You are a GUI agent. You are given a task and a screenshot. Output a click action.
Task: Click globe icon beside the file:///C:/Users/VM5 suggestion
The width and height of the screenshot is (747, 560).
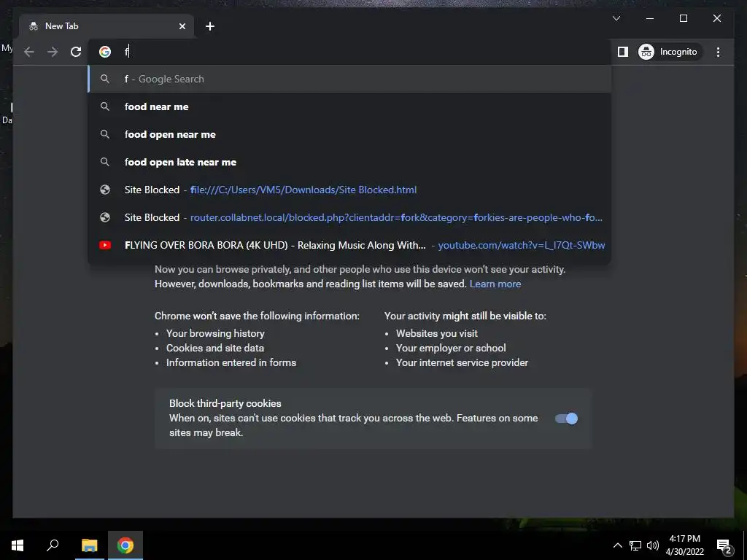[x=105, y=190]
